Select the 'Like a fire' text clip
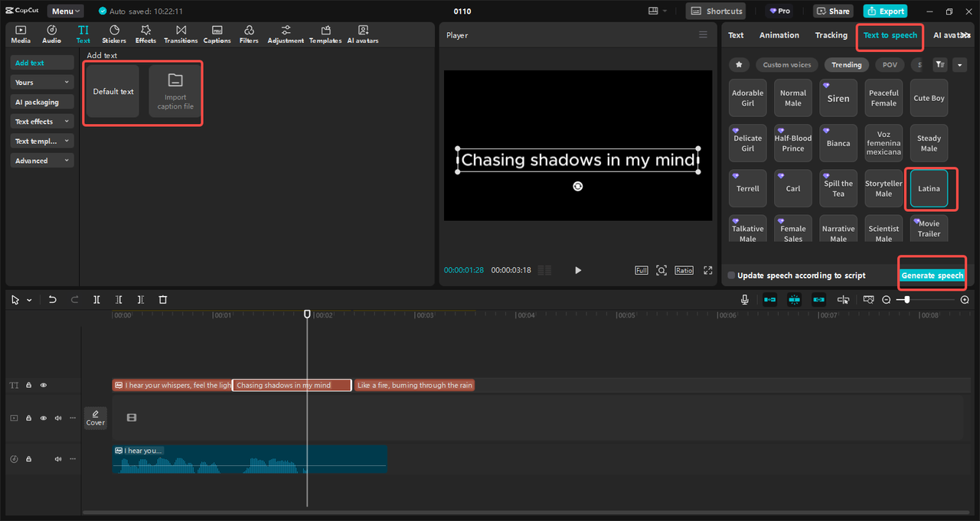This screenshot has width=980, height=521. click(x=414, y=386)
